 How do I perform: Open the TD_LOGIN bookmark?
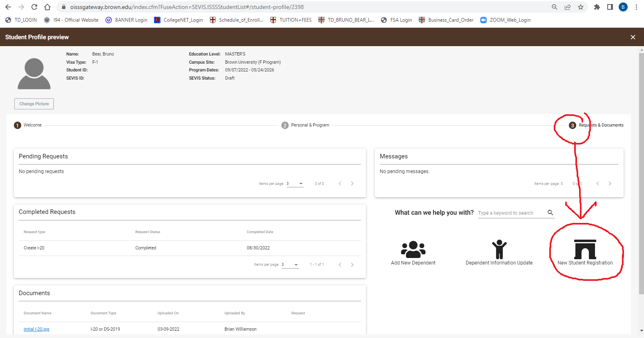pos(21,20)
